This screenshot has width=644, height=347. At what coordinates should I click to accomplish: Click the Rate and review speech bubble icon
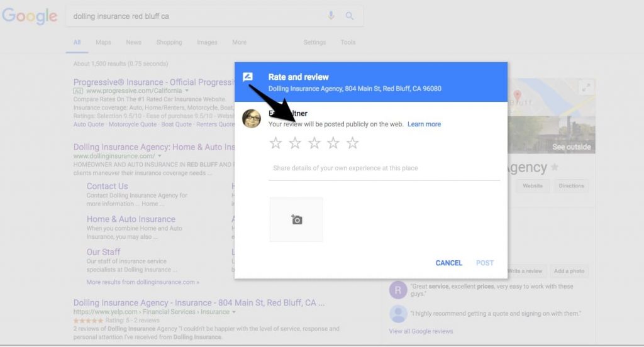(x=248, y=77)
